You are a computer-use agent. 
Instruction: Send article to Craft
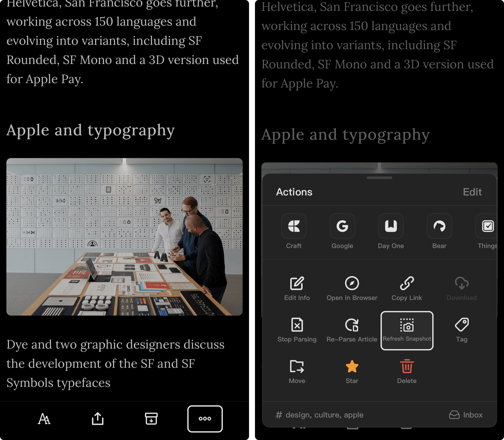click(294, 231)
